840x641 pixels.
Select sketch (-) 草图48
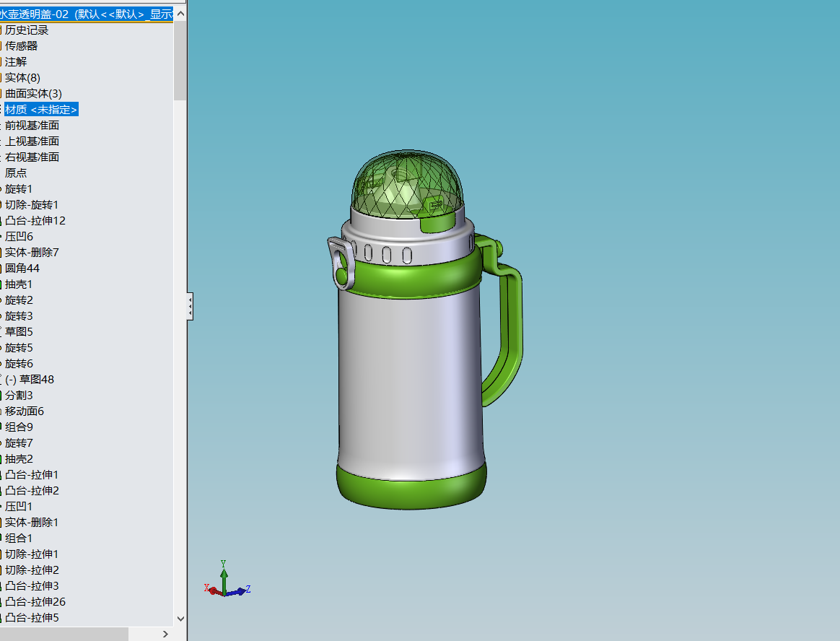[30, 380]
